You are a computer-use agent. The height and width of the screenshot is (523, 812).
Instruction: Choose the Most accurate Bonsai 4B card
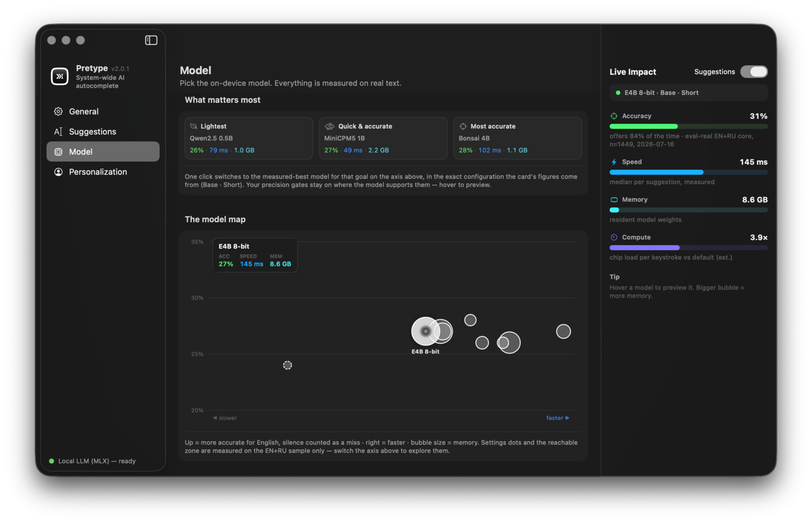[x=518, y=138]
